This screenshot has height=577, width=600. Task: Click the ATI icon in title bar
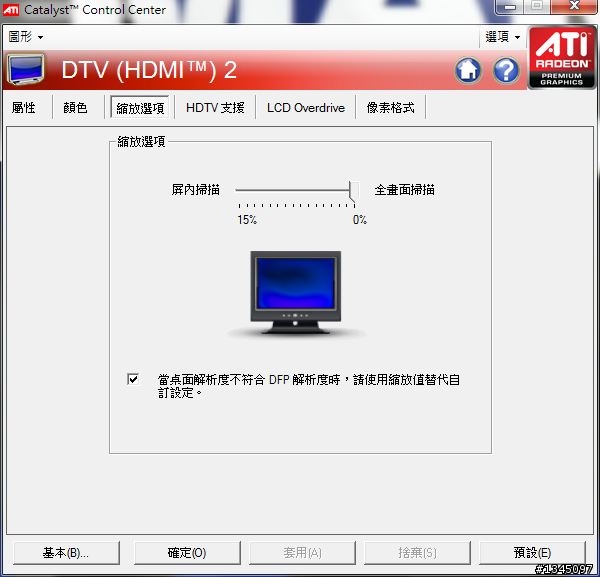point(10,10)
